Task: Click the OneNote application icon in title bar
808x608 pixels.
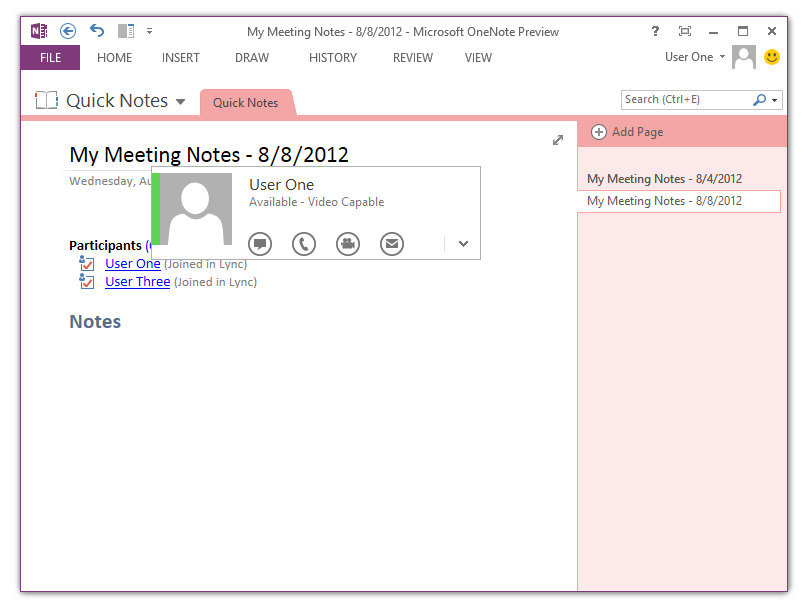Action: (x=39, y=31)
